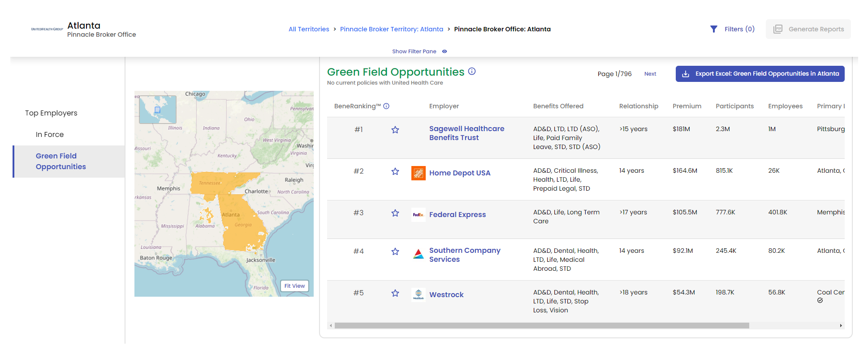The image size is (868, 358).
Task: Click the table scrollbar right arrow
Action: [x=841, y=326]
